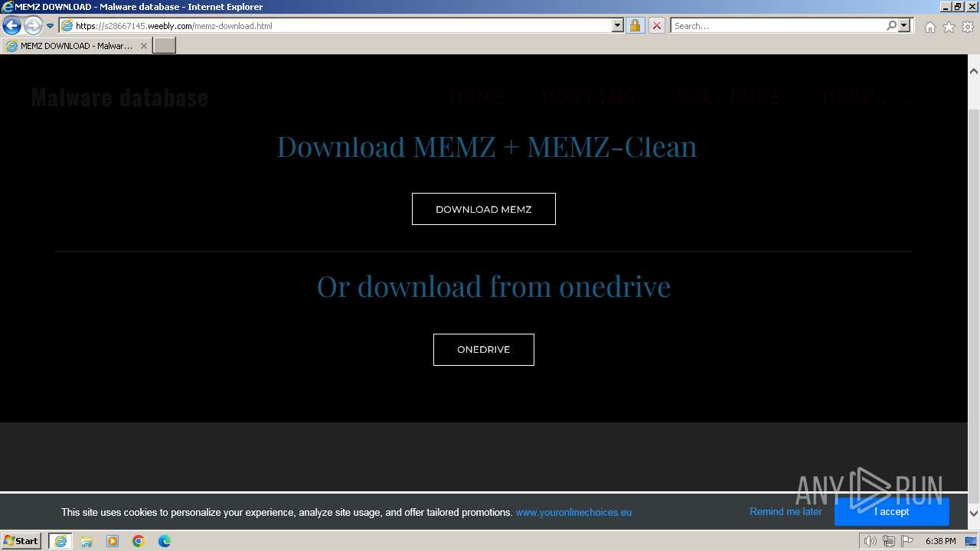Expand the address bar autocomplete dropdown

618,26
